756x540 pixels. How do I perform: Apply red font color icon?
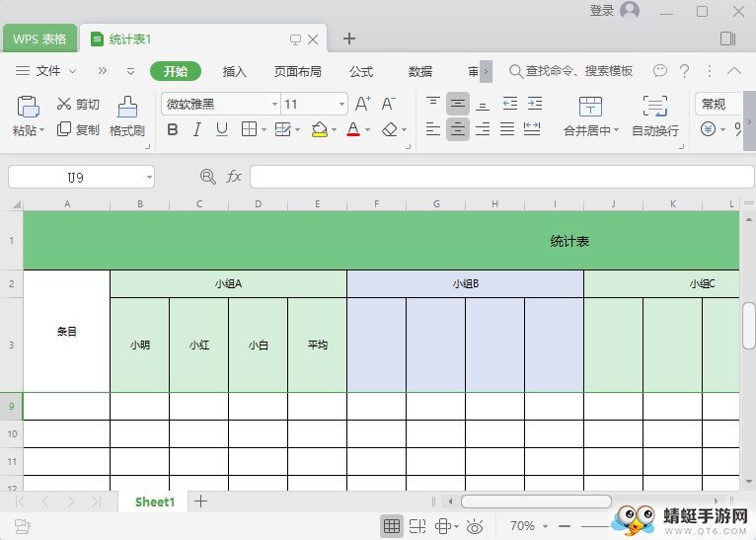point(353,129)
